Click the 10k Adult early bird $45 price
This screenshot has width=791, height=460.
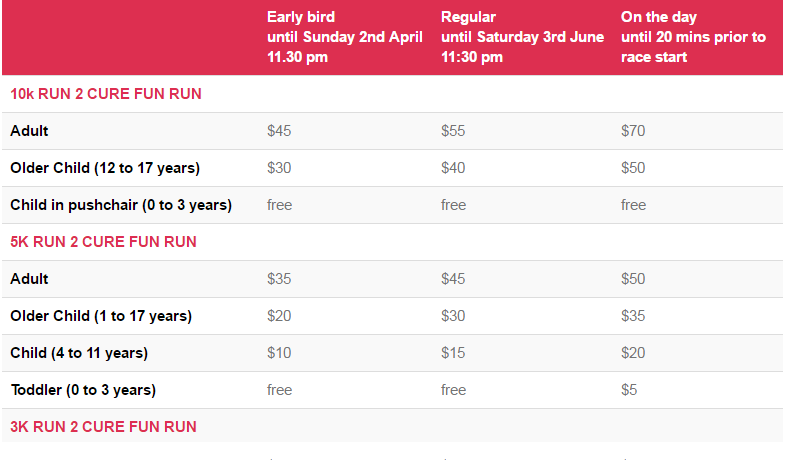tap(279, 131)
